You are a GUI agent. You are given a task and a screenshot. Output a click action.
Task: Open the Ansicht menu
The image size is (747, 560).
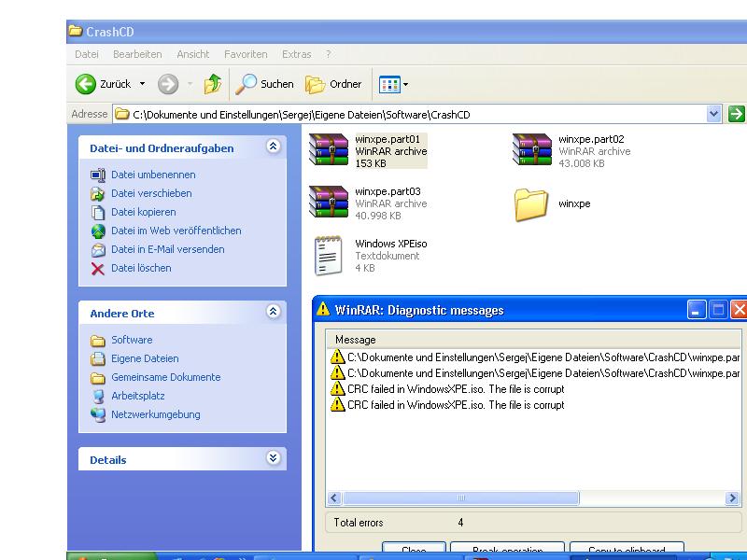coord(193,54)
